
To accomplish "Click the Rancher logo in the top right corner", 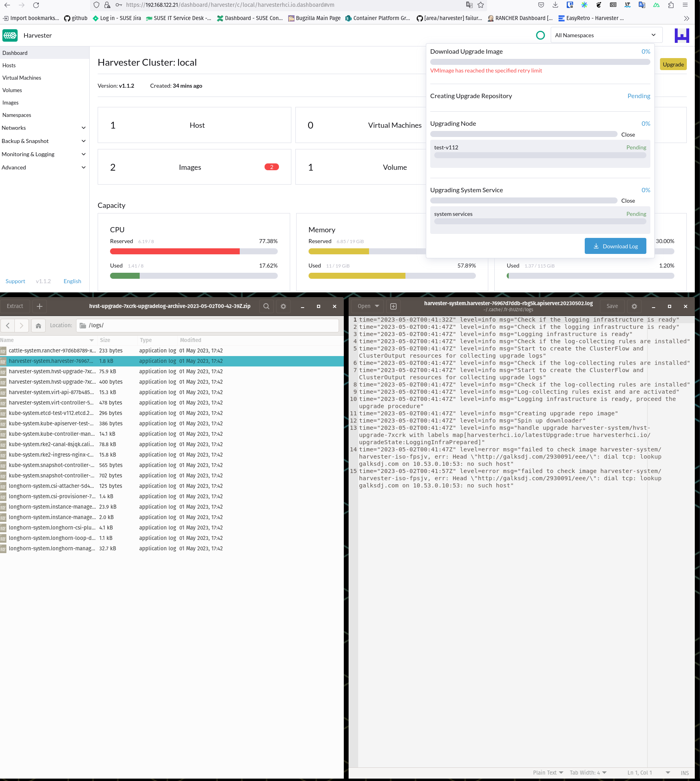I will tap(682, 35).
